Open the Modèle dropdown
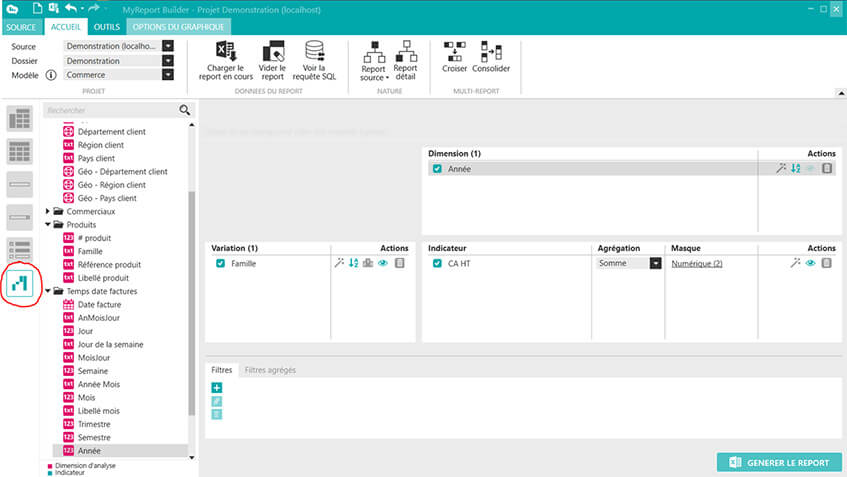This screenshot has height=477, width=847. coord(168,75)
